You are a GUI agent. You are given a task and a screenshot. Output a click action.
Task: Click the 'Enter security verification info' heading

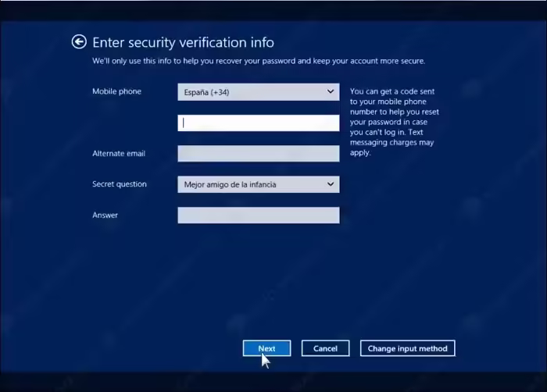click(183, 42)
